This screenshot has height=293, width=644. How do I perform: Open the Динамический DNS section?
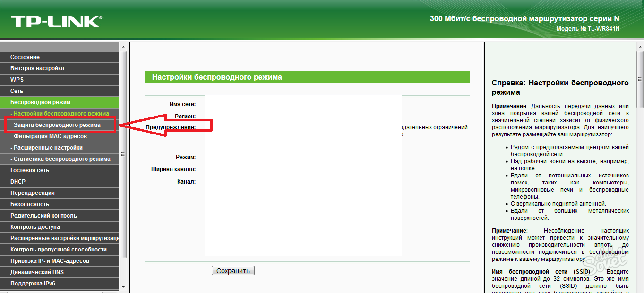pyautogui.click(x=59, y=272)
